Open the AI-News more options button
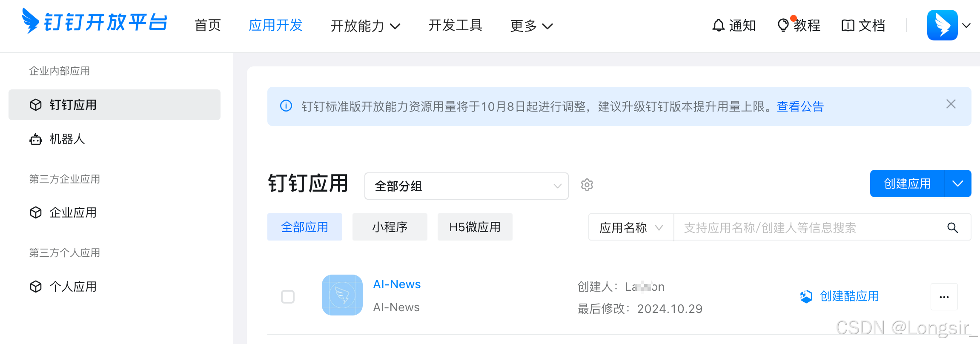The height and width of the screenshot is (344, 980). 944,297
